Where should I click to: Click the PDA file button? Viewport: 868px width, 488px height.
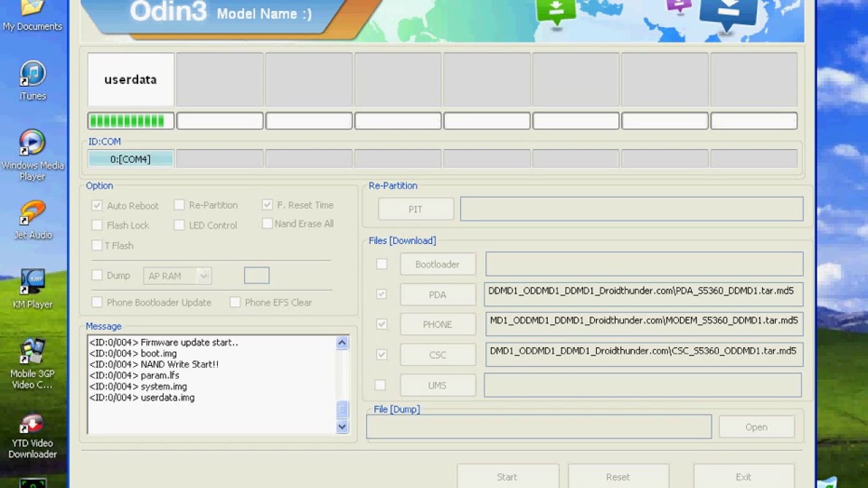[437, 295]
